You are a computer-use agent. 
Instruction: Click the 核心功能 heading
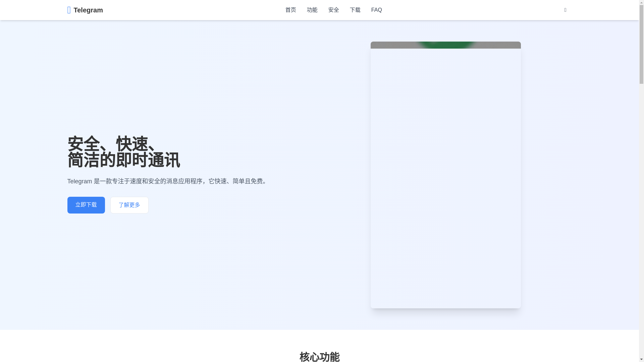point(319,357)
